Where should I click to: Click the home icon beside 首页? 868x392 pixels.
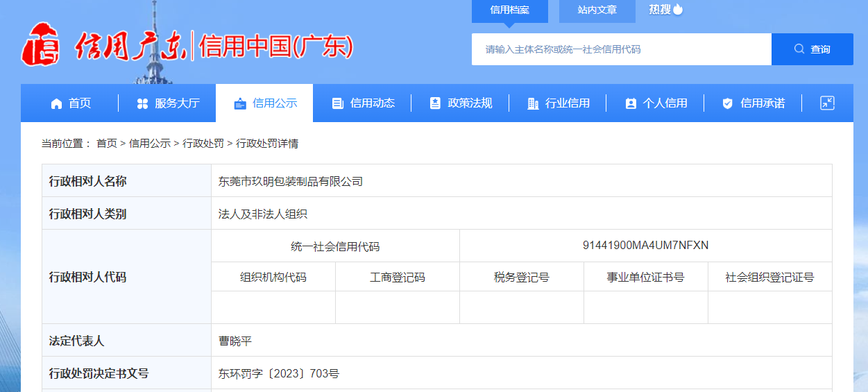point(57,103)
